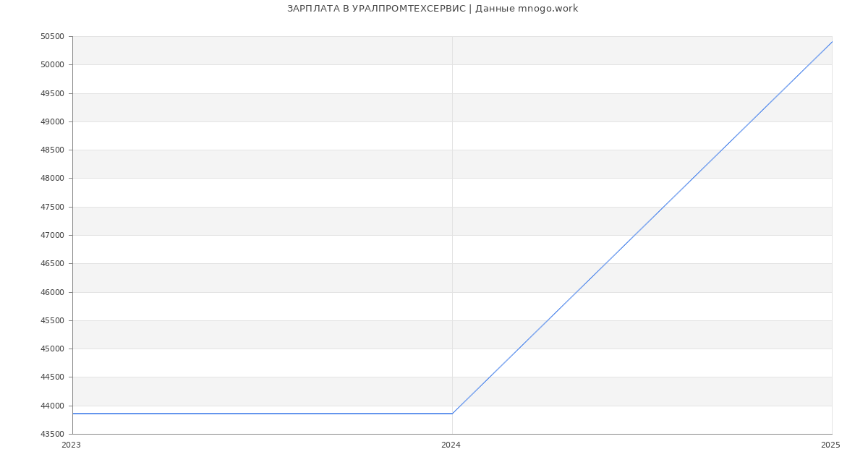Click the 48000 y-axis label
Image resolution: width=868 pixels, height=470 pixels.
(52, 179)
